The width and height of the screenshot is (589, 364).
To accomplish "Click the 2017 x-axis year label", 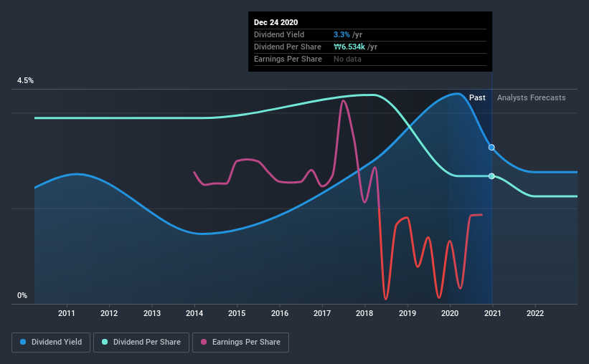I will pyautogui.click(x=322, y=313).
